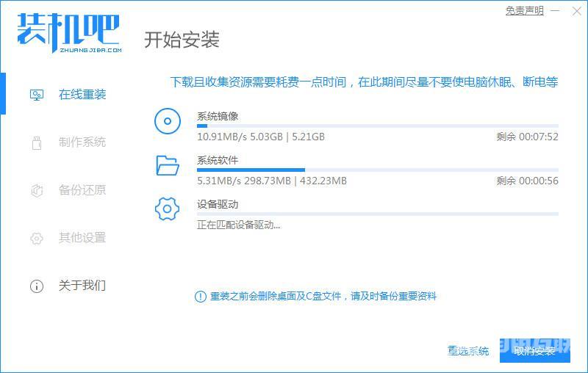
Task: Click the 重选系统 link
Action: tap(468, 351)
